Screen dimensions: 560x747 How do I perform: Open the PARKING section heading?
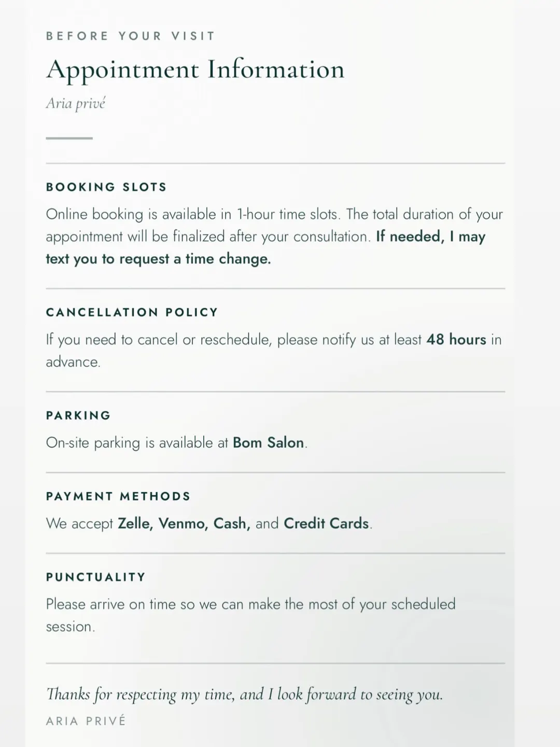[78, 416]
